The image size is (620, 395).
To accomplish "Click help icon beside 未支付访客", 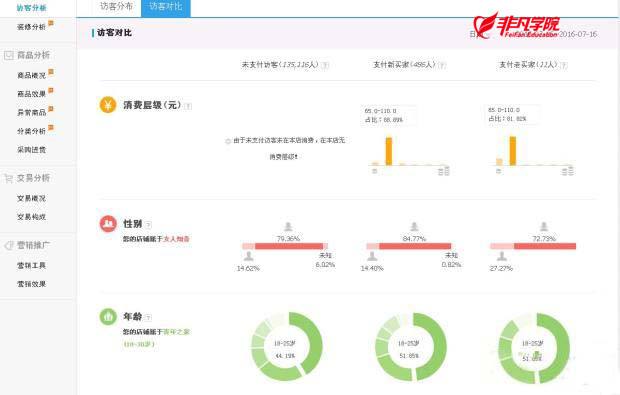I will pos(325,65).
